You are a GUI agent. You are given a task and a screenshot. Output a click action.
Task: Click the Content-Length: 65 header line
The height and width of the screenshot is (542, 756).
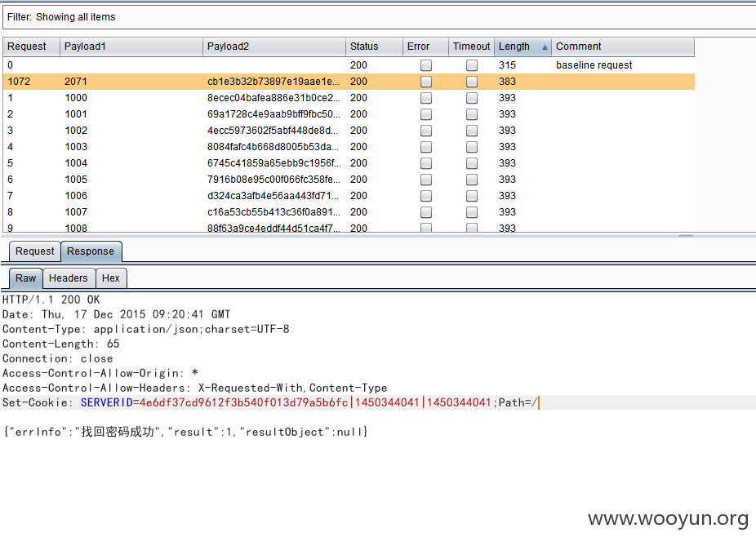click(60, 344)
